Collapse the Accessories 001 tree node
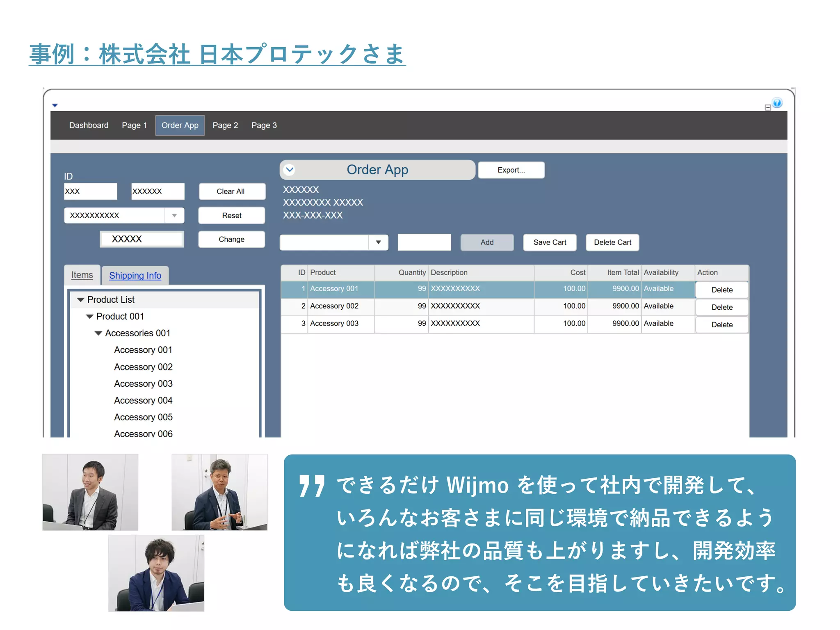Viewport: 840px width, 630px height. point(98,333)
